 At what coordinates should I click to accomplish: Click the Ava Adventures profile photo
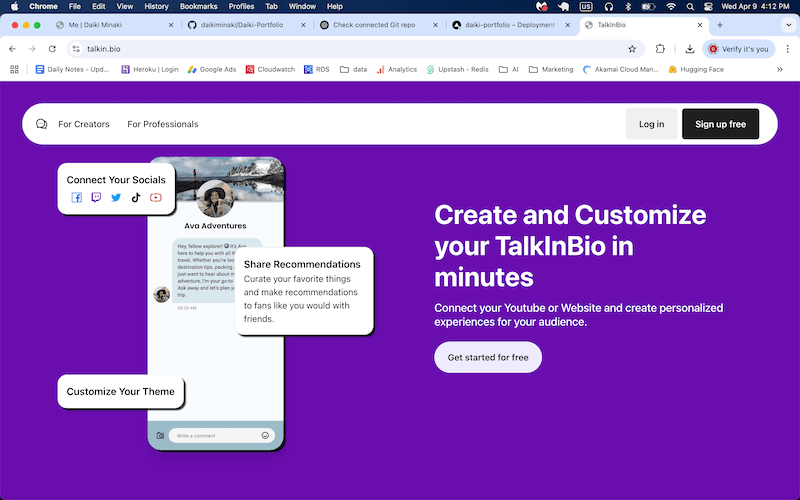[215, 199]
